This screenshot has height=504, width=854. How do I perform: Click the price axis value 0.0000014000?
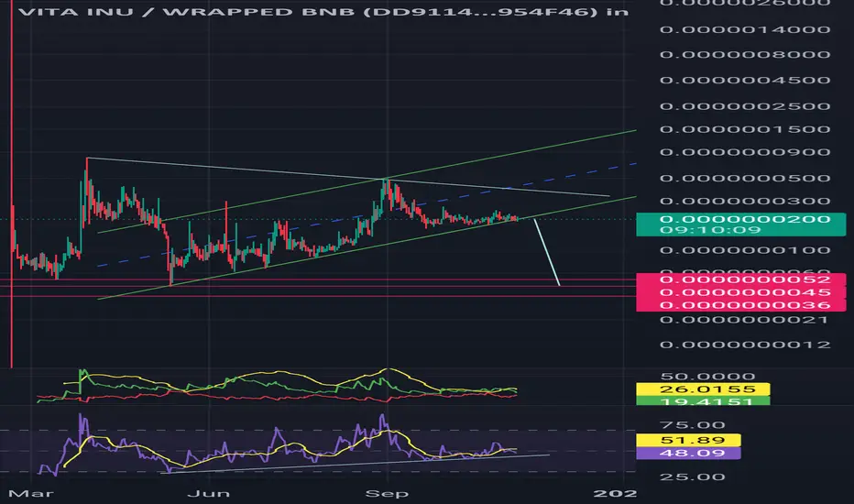pyautogui.click(x=745, y=29)
